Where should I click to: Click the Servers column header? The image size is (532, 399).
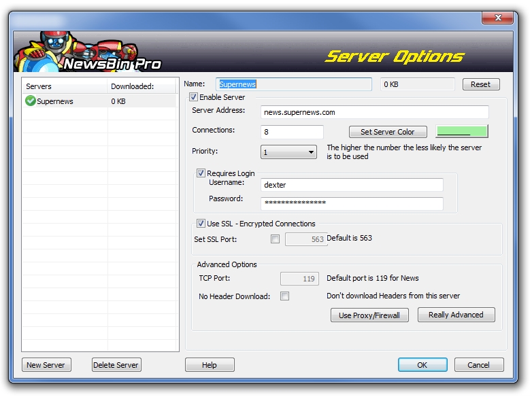click(65, 86)
